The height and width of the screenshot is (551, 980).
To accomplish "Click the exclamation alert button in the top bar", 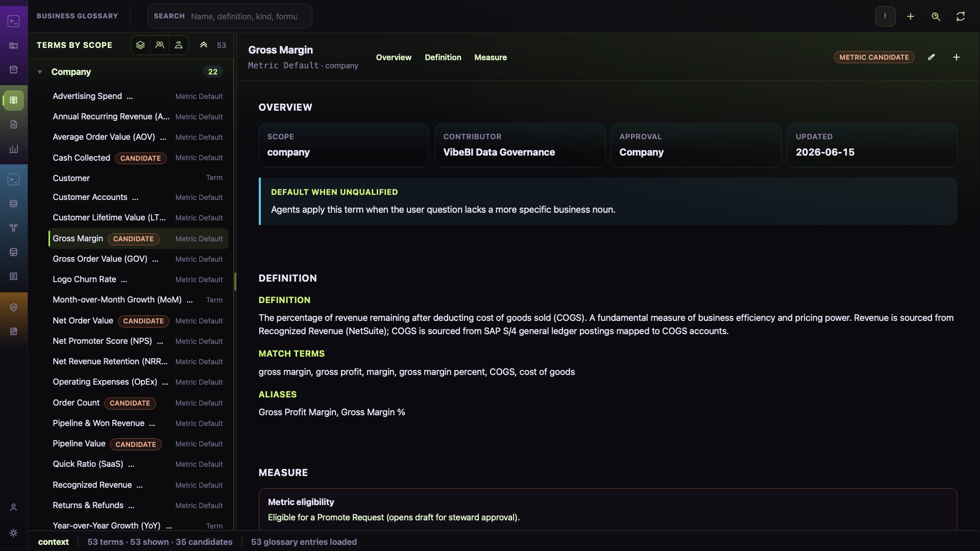I will (885, 16).
